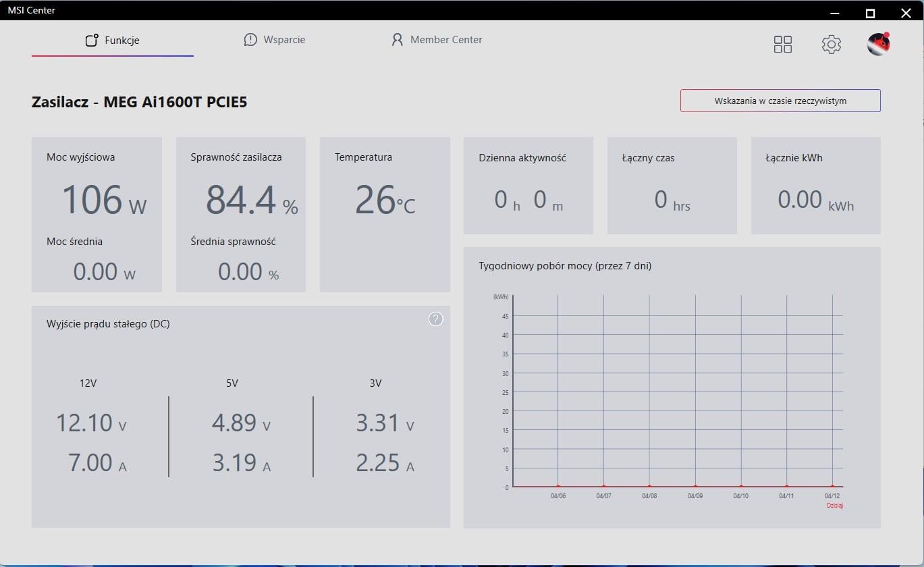Click the Wsparcie speech bubble icon
This screenshot has height=567, width=924.
(x=250, y=40)
